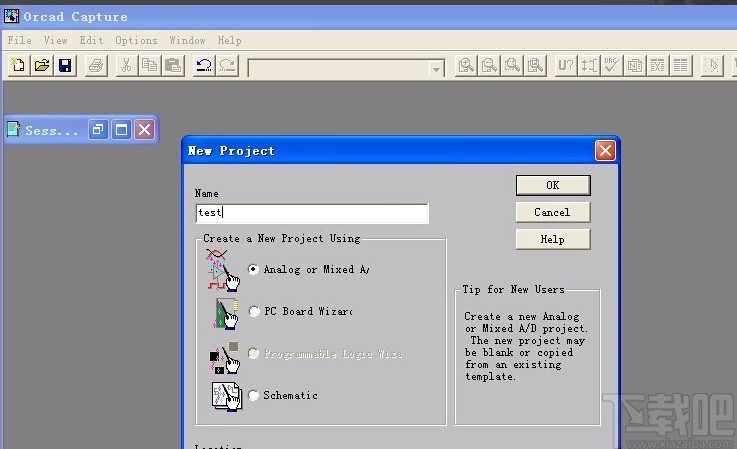Click the Back Annotate toolbar icon

pos(588,65)
